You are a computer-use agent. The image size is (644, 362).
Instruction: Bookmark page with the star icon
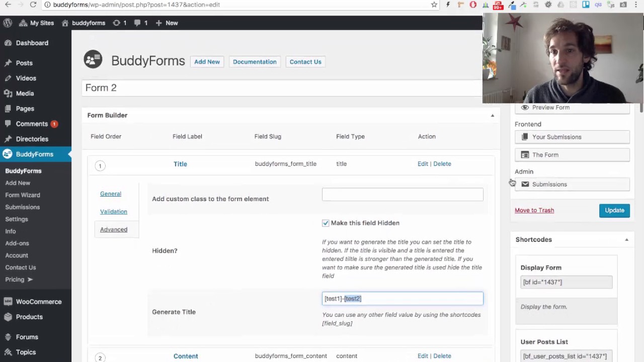[x=434, y=5]
